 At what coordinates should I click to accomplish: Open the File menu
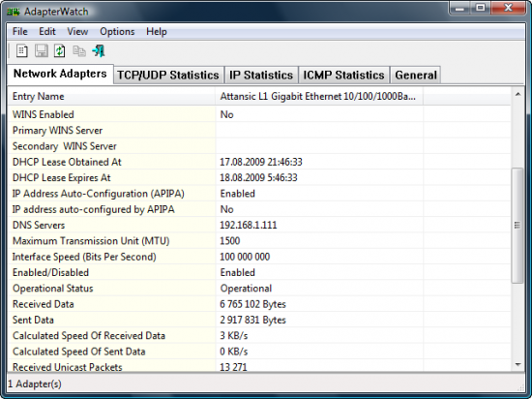tap(19, 32)
